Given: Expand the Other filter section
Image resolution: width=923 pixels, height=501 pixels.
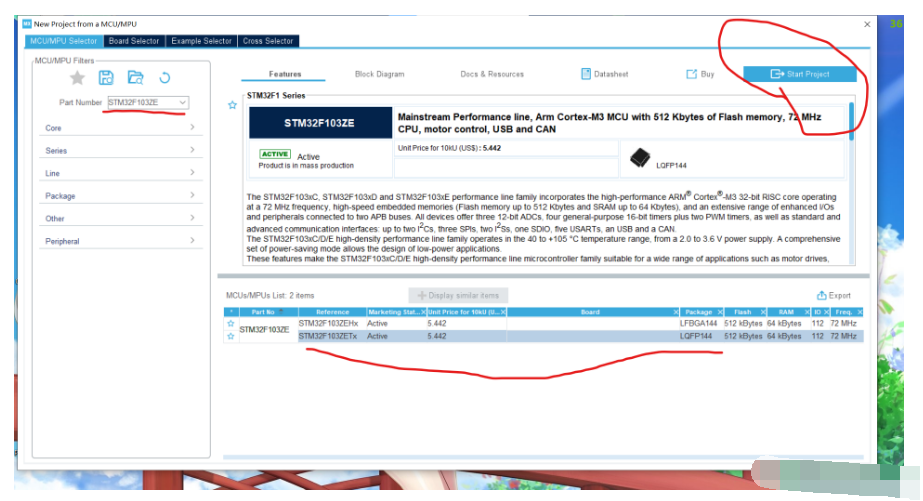Looking at the screenshot, I should coord(121,218).
